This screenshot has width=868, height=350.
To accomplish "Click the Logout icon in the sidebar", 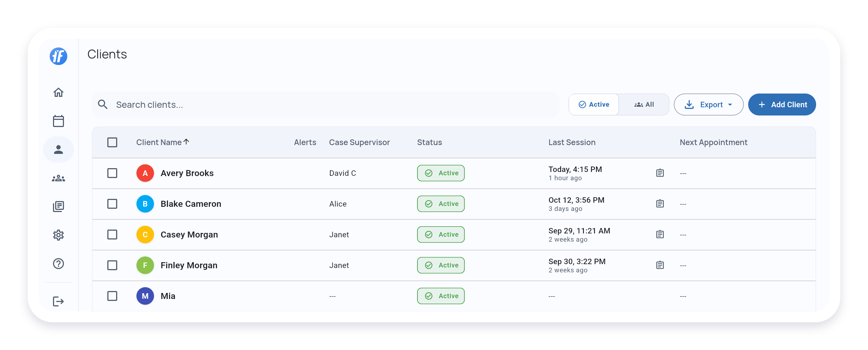I will point(58,301).
